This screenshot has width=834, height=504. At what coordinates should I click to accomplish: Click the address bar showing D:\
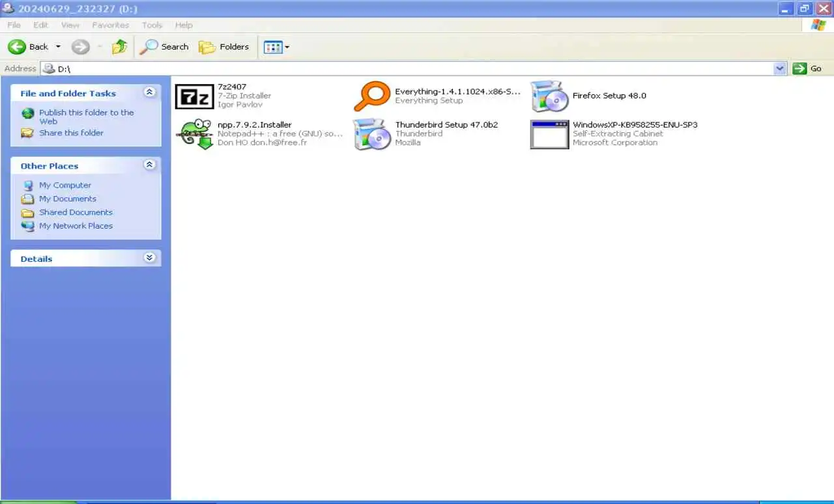click(x=414, y=68)
